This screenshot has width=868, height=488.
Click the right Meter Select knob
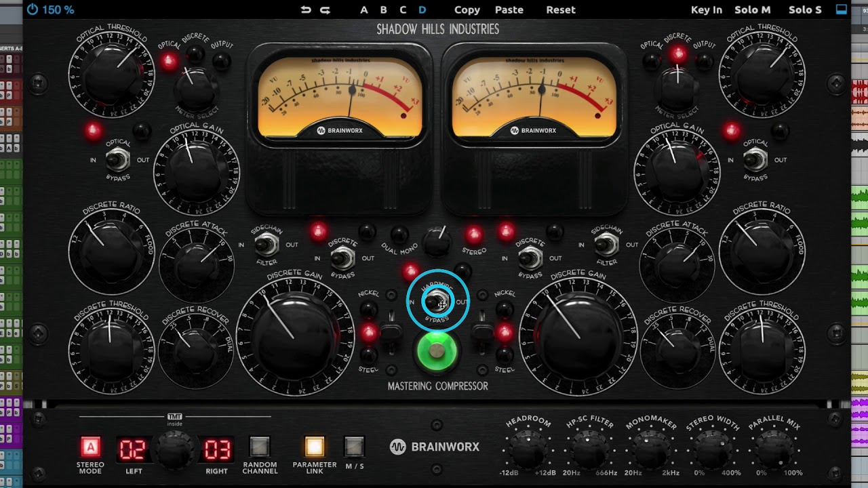point(677,88)
